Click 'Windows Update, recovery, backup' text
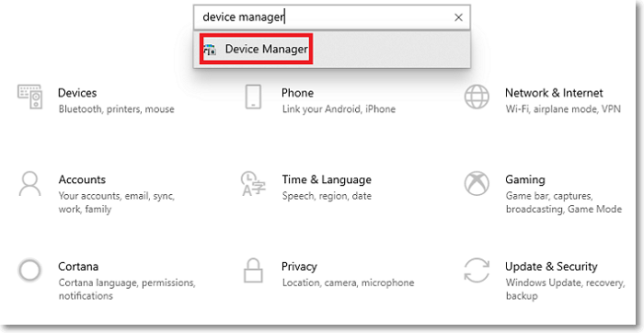Screen dimensions: 644x333 click(565, 290)
